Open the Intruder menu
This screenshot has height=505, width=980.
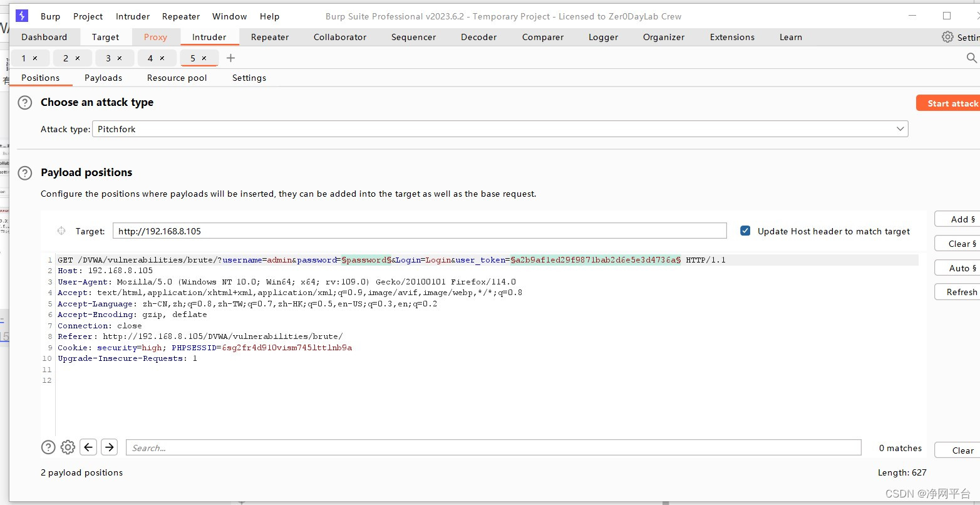[x=133, y=16]
